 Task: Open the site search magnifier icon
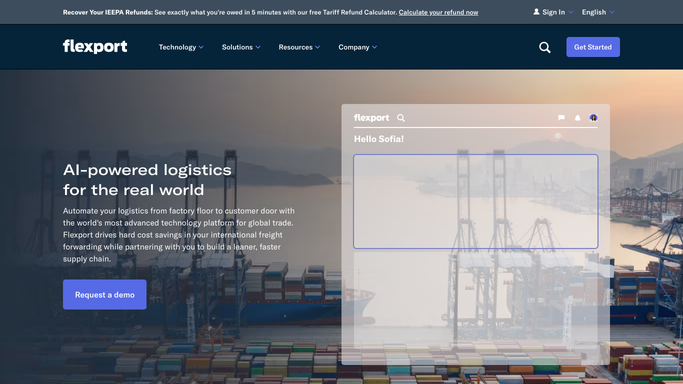(544, 47)
